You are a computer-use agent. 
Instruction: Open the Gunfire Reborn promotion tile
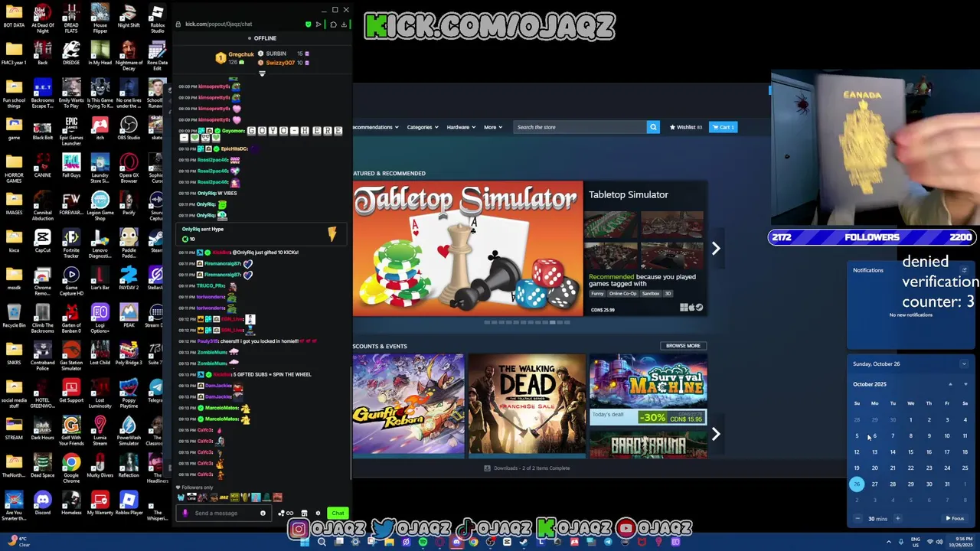pos(408,406)
